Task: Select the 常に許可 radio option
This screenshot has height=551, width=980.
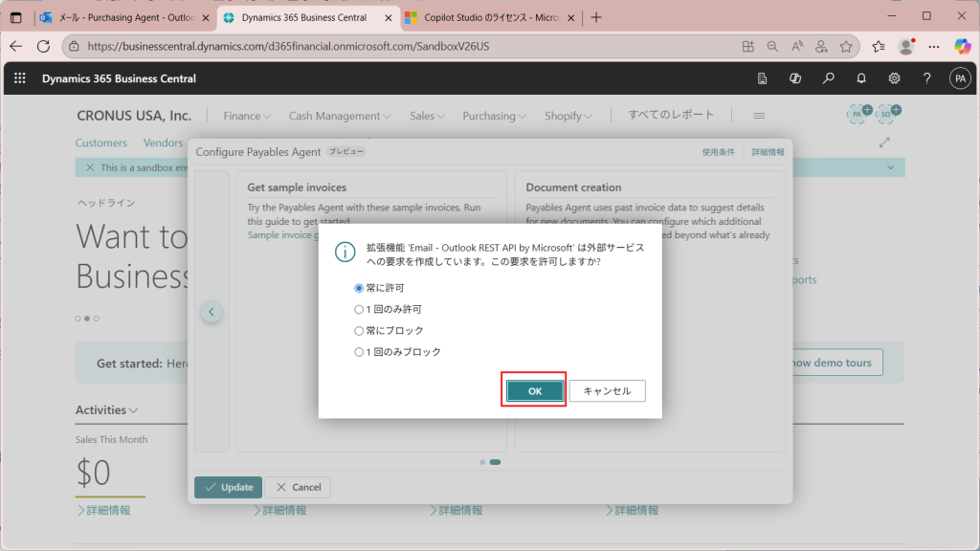Action: 359,288
